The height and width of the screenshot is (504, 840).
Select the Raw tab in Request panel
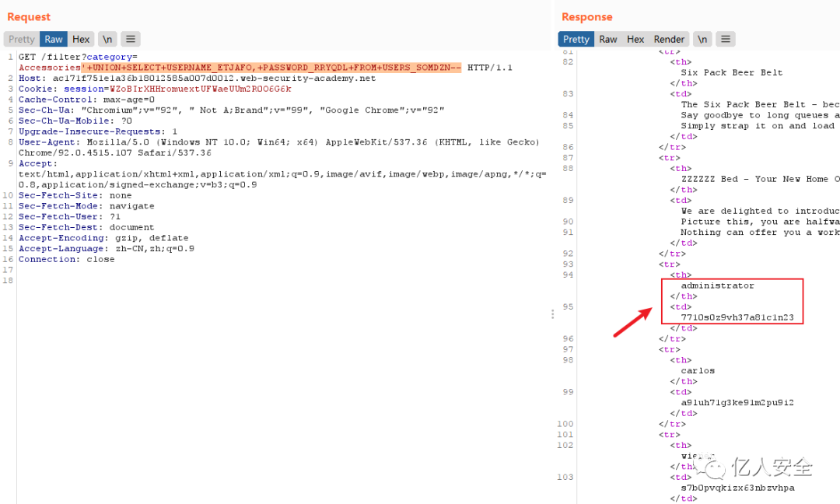tap(54, 39)
